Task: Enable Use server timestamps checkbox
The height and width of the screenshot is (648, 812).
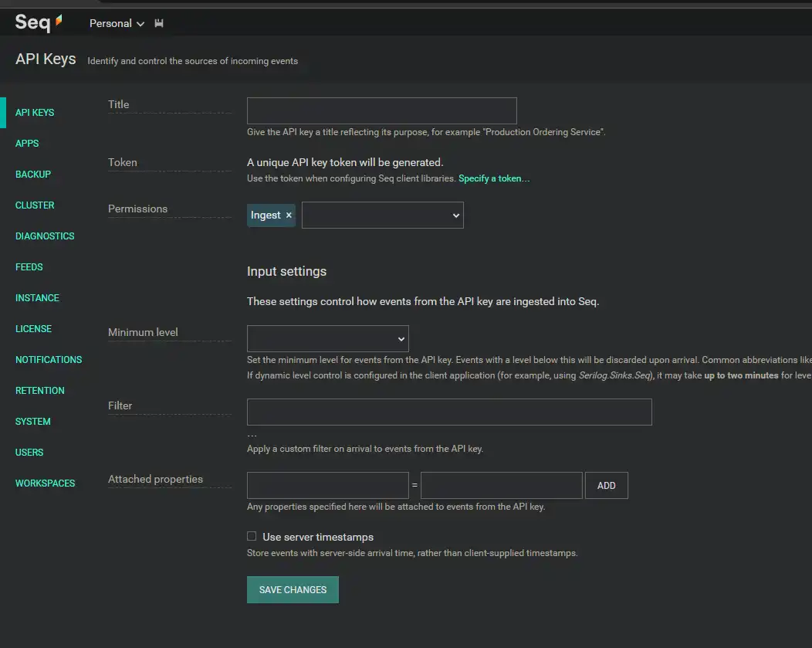Action: coord(252,536)
